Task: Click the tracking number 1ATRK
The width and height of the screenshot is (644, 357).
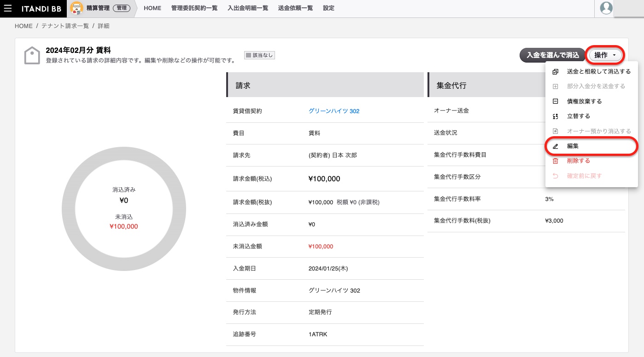Action: [318, 334]
